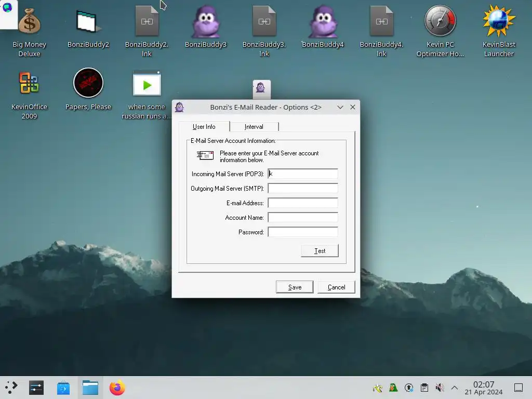Click the Test button

click(320, 251)
